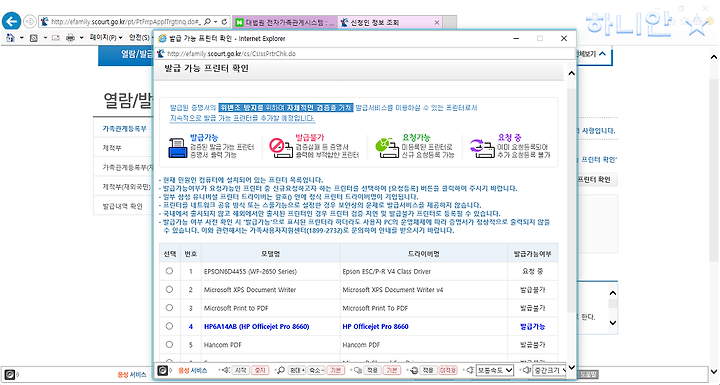720x385 pixels.
Task: Select radio button for Hancom PDF
Action: click(x=169, y=345)
